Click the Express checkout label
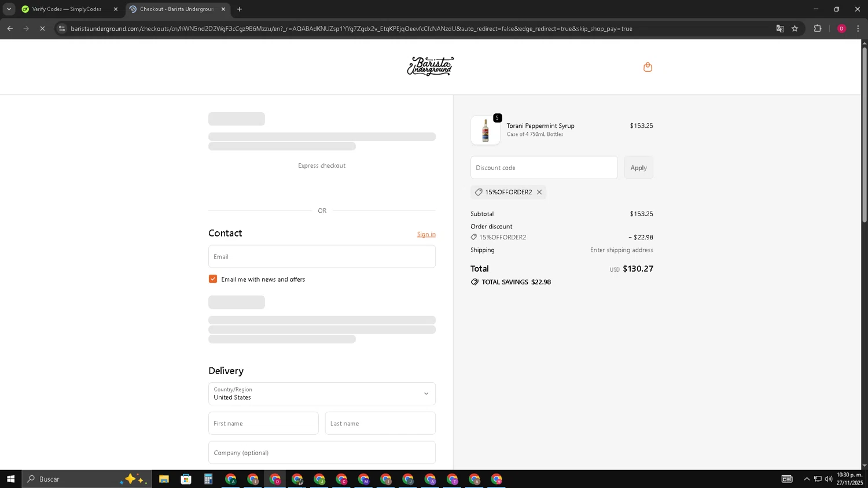Screen dimensions: 868x488 point(322,165)
